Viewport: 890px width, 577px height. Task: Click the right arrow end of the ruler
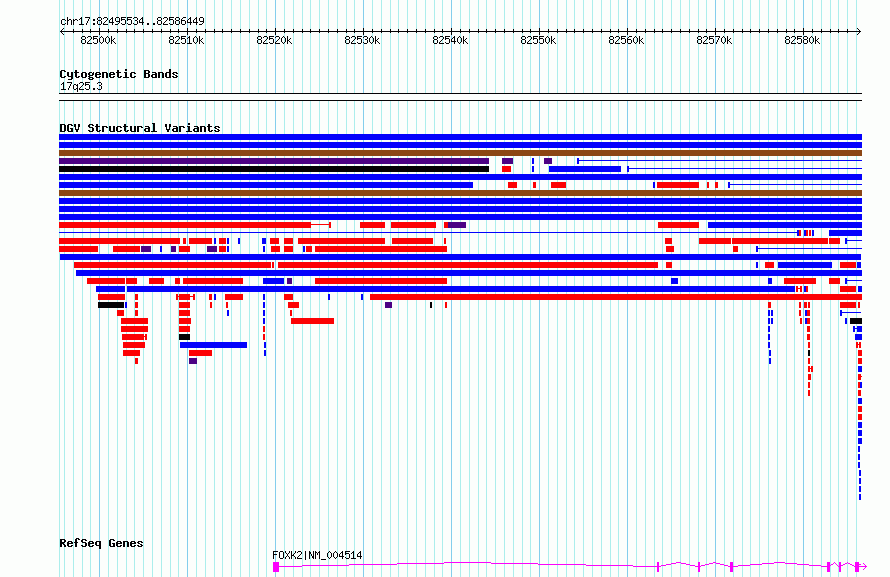click(x=859, y=32)
